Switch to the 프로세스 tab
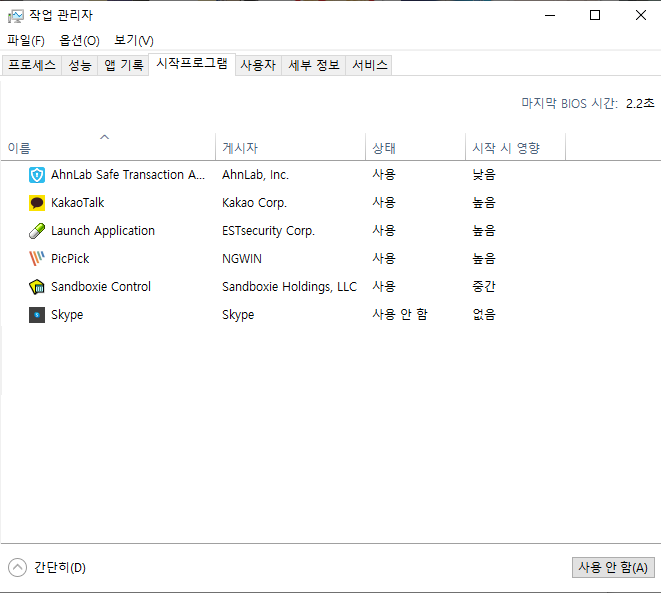 (x=32, y=65)
